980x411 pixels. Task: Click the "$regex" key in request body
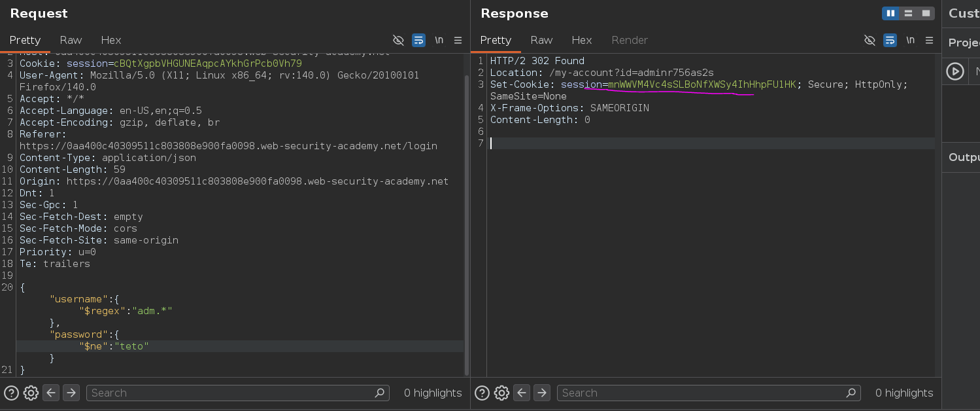102,311
